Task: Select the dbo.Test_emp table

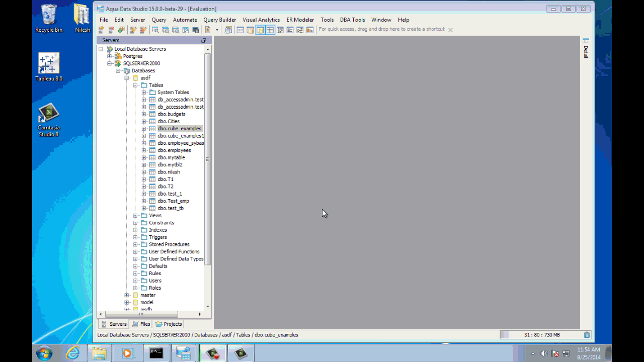Action: 173,201
